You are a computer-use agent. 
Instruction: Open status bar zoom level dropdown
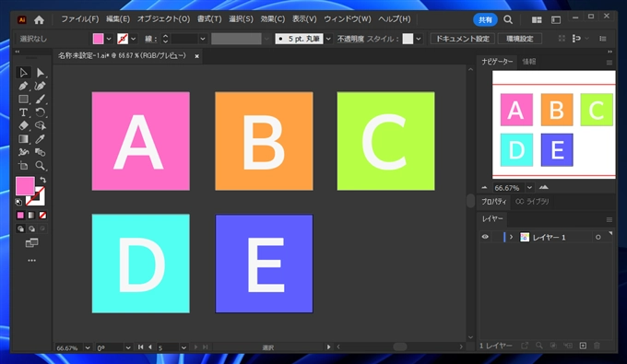[88, 347]
